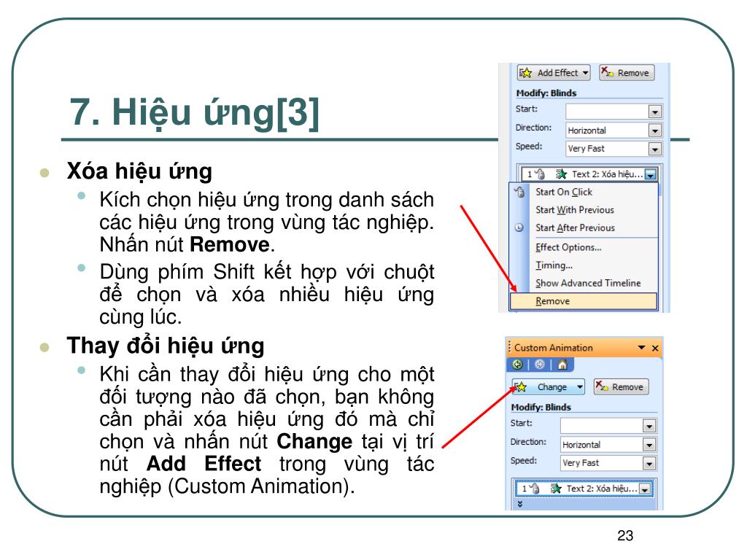This screenshot has width=747, height=560.
Task: Choose highlighted Remove in the context menu
Action: pos(584,301)
